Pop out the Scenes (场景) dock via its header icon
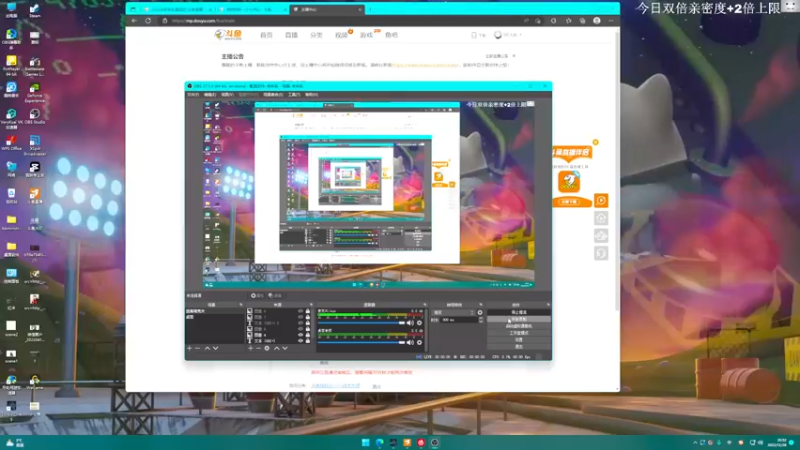Screen dimensions: 800x450 (x=241, y=305)
